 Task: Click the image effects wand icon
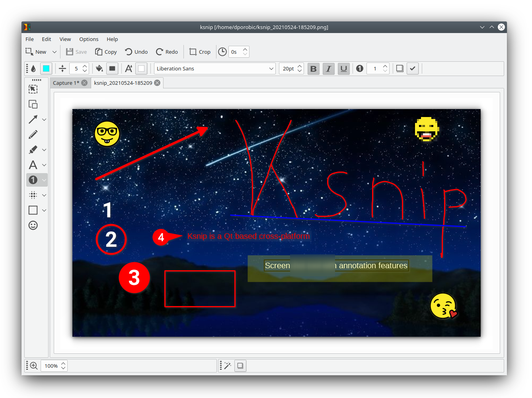point(226,365)
